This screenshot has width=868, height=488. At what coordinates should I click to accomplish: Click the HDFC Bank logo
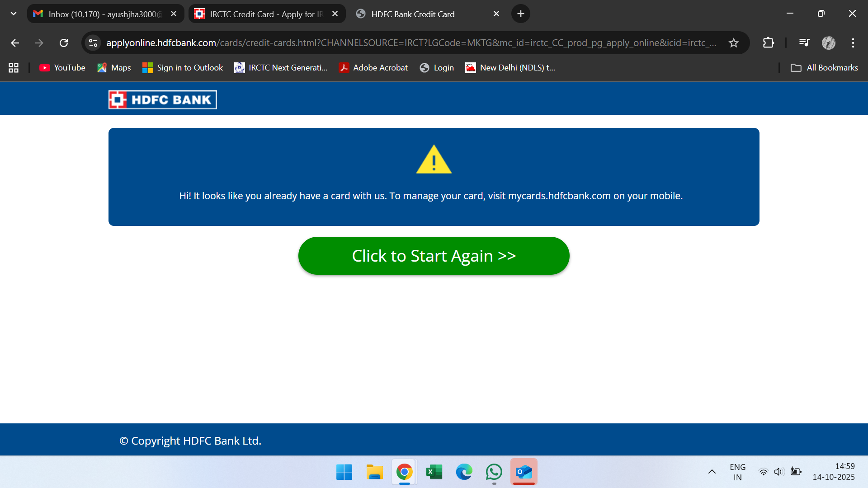pos(162,100)
